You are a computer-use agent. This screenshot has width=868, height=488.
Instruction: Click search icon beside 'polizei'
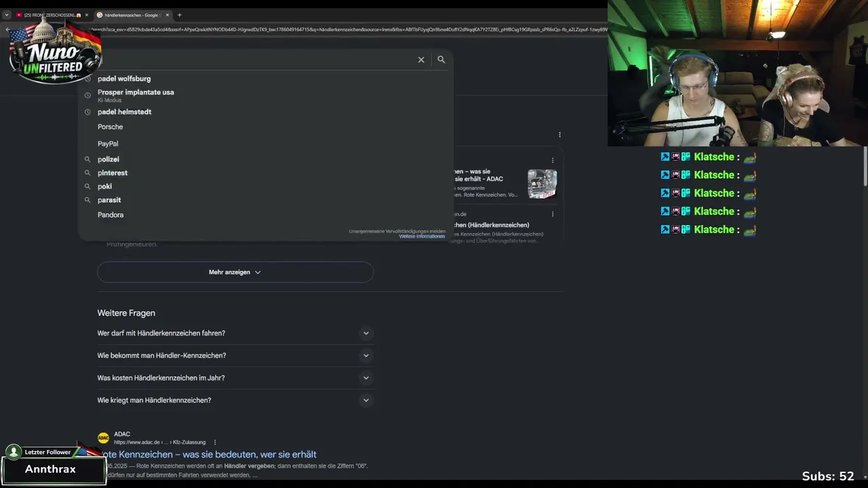[87, 159]
